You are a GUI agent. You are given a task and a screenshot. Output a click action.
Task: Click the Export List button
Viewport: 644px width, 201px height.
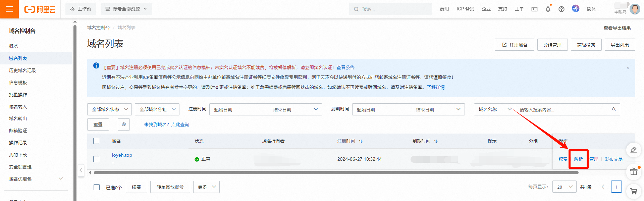tap(620, 45)
